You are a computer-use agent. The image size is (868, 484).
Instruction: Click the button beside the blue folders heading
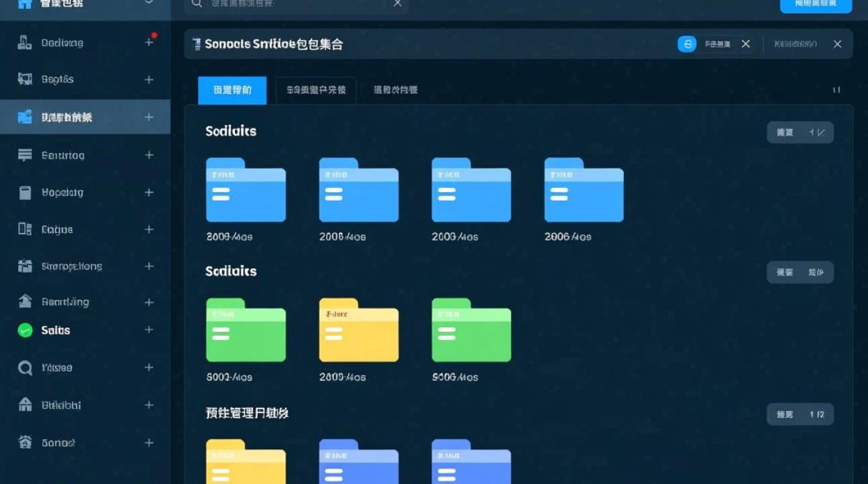[800, 132]
